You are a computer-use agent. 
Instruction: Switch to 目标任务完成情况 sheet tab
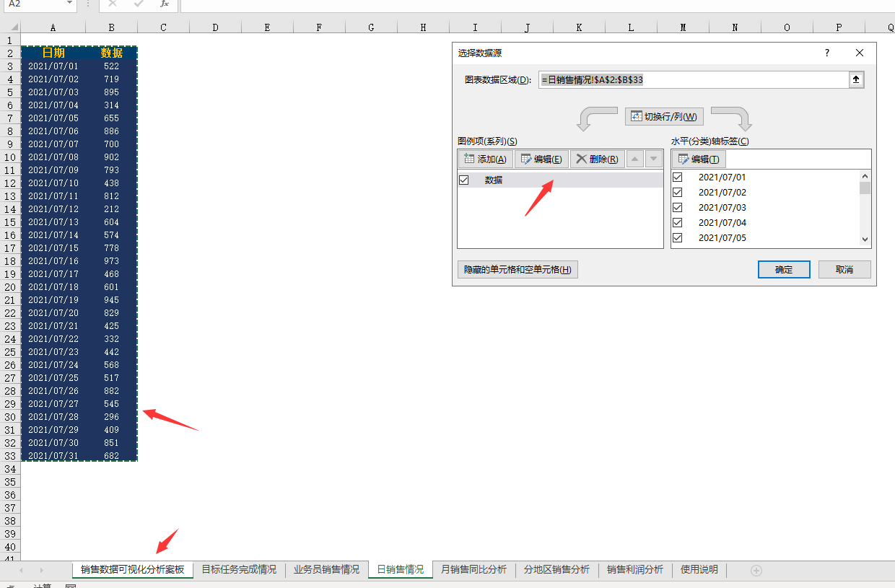pos(239,569)
